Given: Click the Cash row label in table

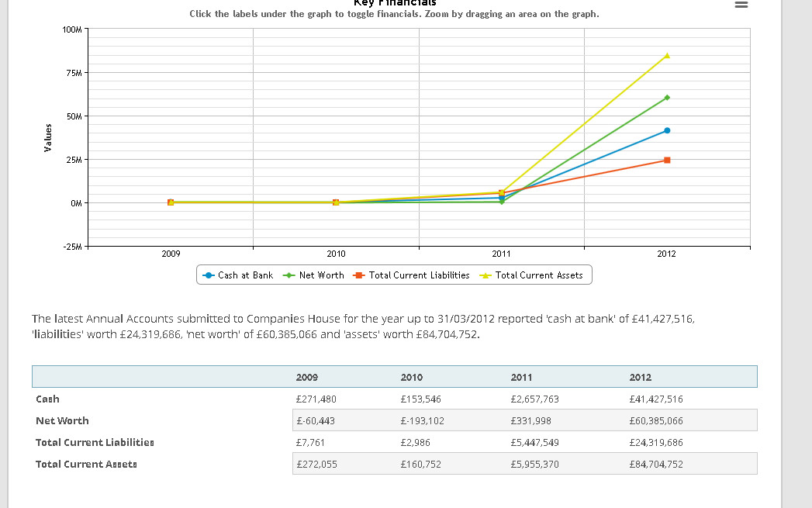Looking at the screenshot, I should (47, 399).
